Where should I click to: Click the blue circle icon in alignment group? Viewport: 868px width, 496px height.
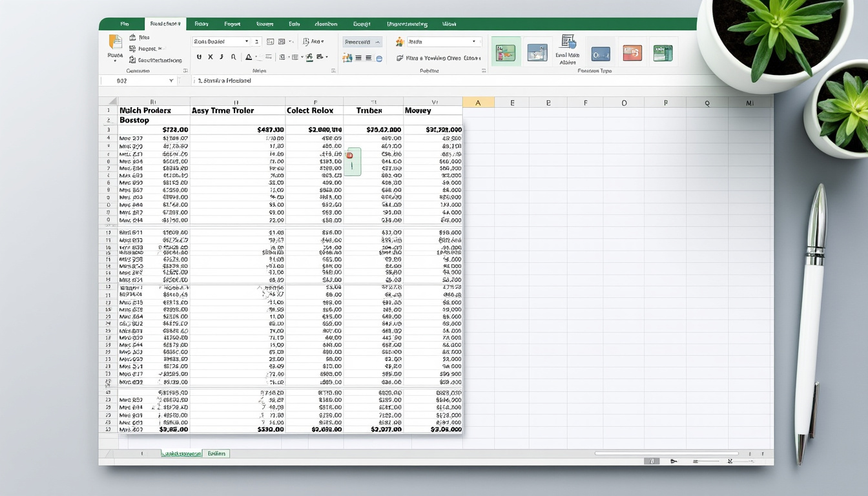379,58
